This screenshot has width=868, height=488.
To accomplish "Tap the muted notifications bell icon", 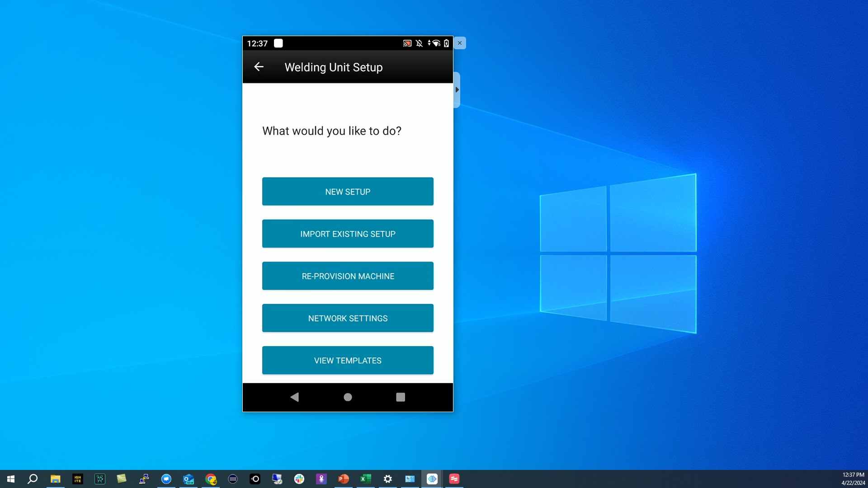I will coord(419,43).
